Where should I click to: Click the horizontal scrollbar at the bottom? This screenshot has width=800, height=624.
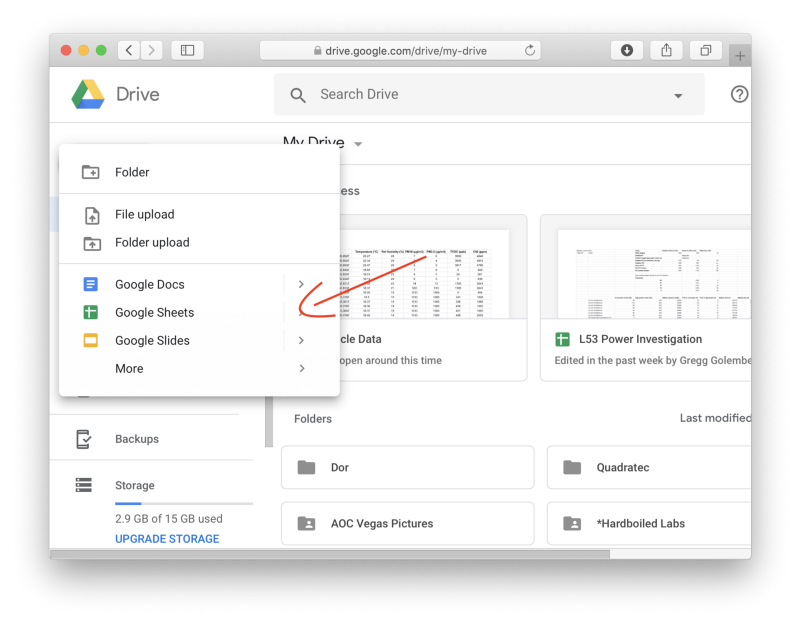[330, 554]
